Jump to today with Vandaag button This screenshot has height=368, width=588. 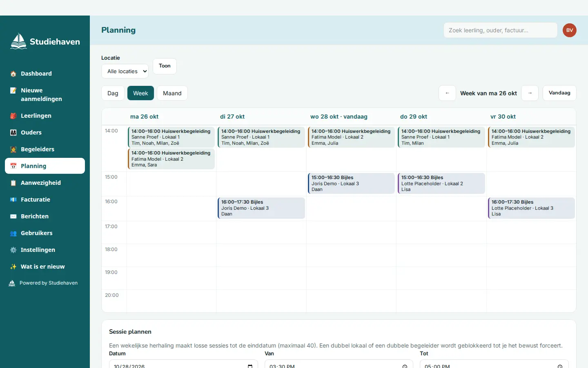pos(559,93)
